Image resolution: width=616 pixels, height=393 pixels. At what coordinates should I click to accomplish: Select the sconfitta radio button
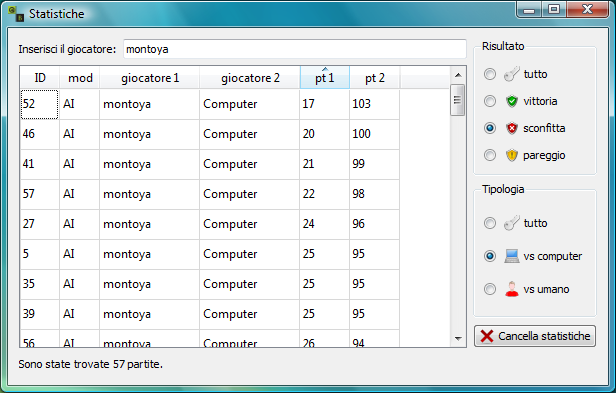coord(490,128)
